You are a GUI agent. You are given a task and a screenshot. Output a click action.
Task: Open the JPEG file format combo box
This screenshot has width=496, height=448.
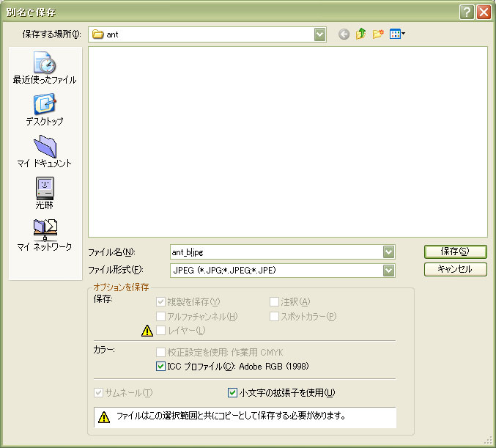click(283, 271)
